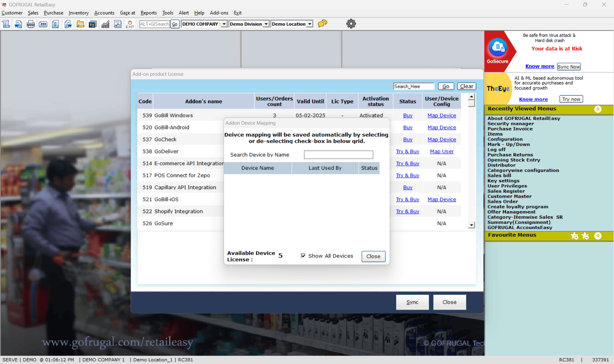Click the Search Device by Name field
Screen dimensions: 614x364
coord(339,155)
